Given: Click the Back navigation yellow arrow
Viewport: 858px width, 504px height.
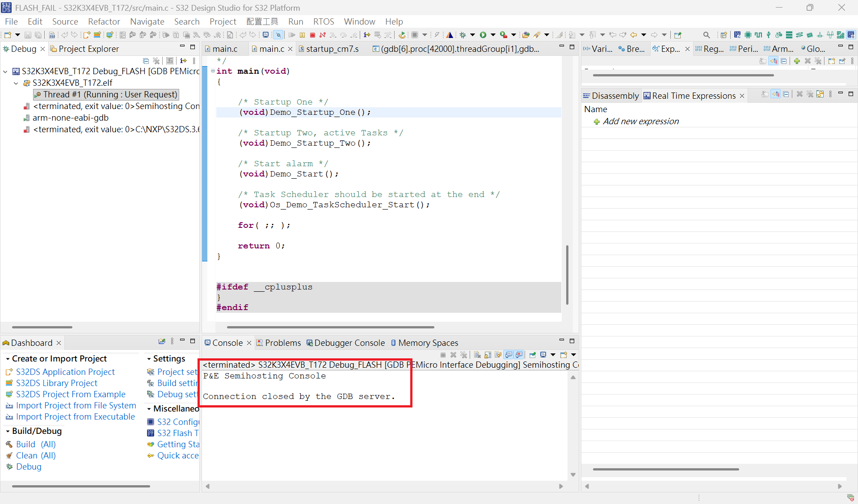Looking at the screenshot, I should coord(633,35).
